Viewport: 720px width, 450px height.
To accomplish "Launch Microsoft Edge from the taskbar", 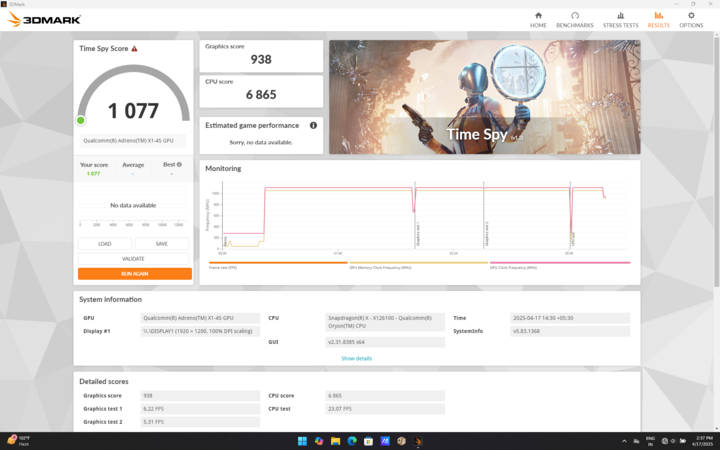I will click(x=352, y=441).
